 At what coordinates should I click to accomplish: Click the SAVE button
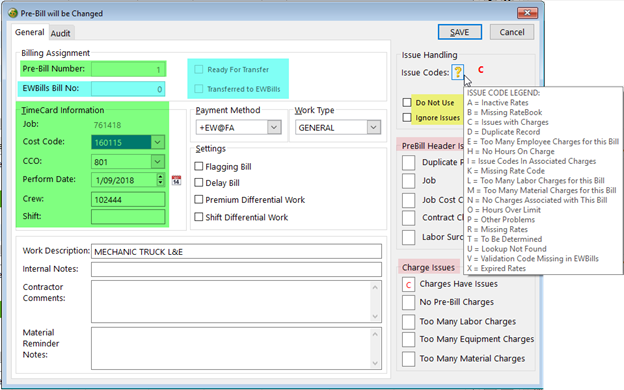[x=460, y=32]
